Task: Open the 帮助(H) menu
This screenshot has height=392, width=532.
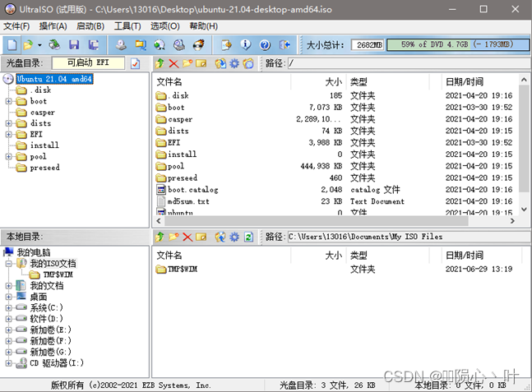Action: [x=204, y=26]
